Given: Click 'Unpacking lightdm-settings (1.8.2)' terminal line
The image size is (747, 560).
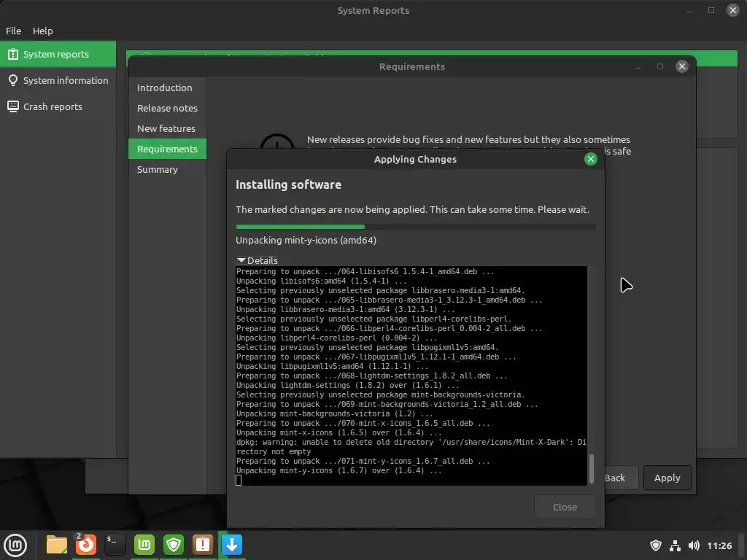Looking at the screenshot, I should 348,385.
